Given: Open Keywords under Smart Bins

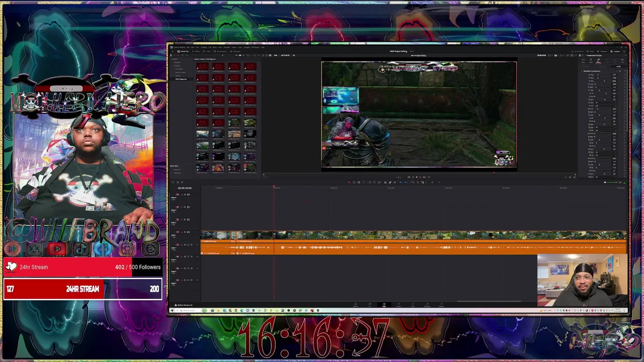Looking at the screenshot, I should coord(177,170).
